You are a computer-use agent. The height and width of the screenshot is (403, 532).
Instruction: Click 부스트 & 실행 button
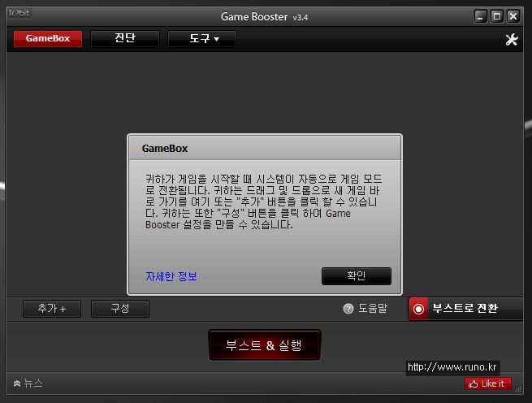point(265,345)
